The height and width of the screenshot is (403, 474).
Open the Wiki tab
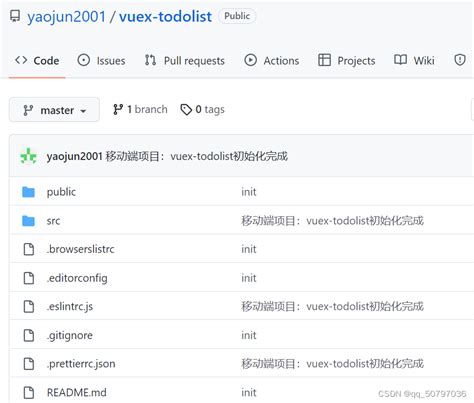coord(414,61)
